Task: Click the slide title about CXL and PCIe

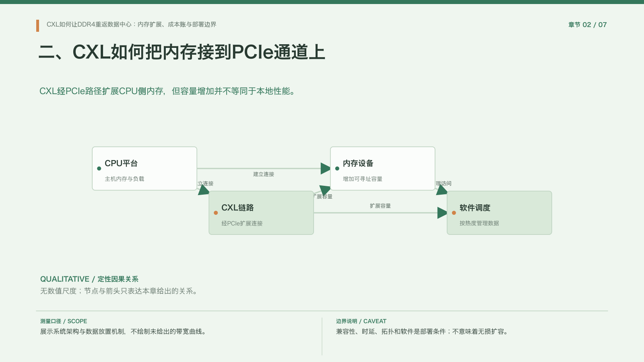Action: click(x=182, y=52)
